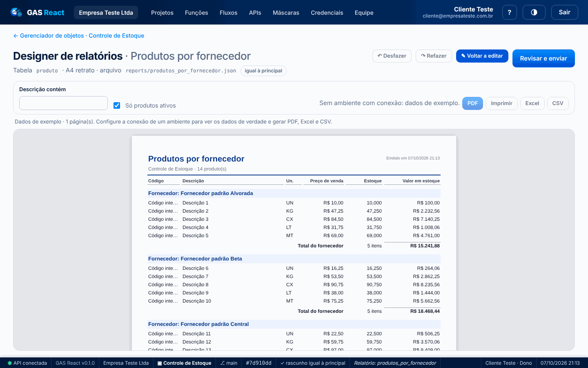
Task: Export the report to Excel
Action: (532, 103)
